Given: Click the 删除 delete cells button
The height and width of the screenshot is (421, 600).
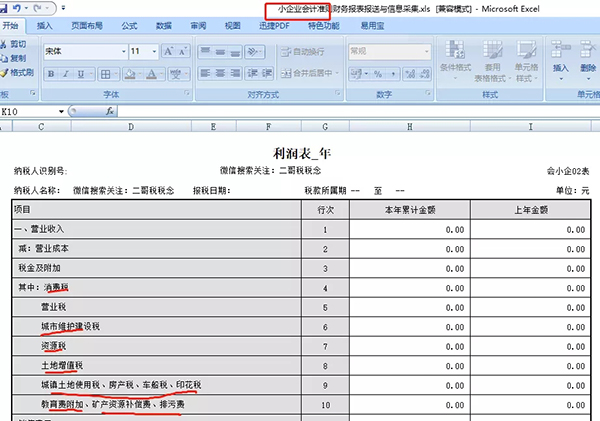Looking at the screenshot, I should [x=588, y=60].
